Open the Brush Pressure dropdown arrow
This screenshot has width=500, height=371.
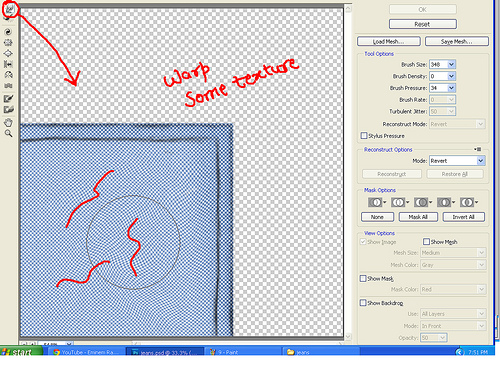pos(451,88)
